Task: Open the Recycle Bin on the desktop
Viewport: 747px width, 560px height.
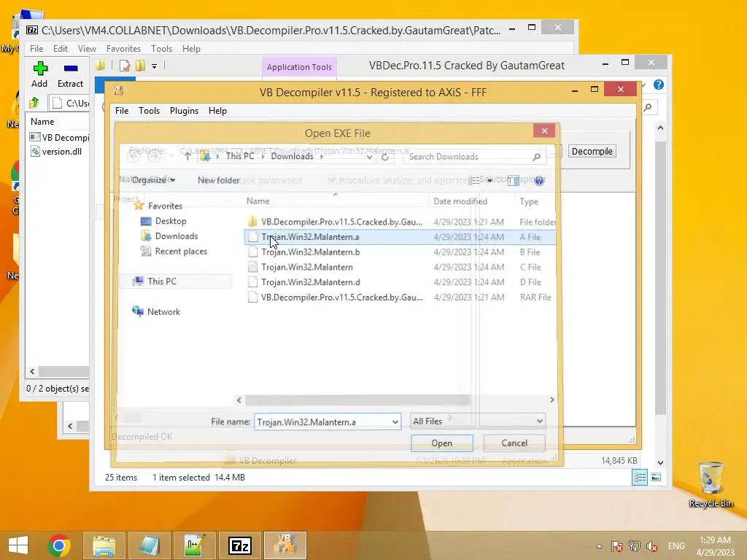Action: [x=711, y=484]
